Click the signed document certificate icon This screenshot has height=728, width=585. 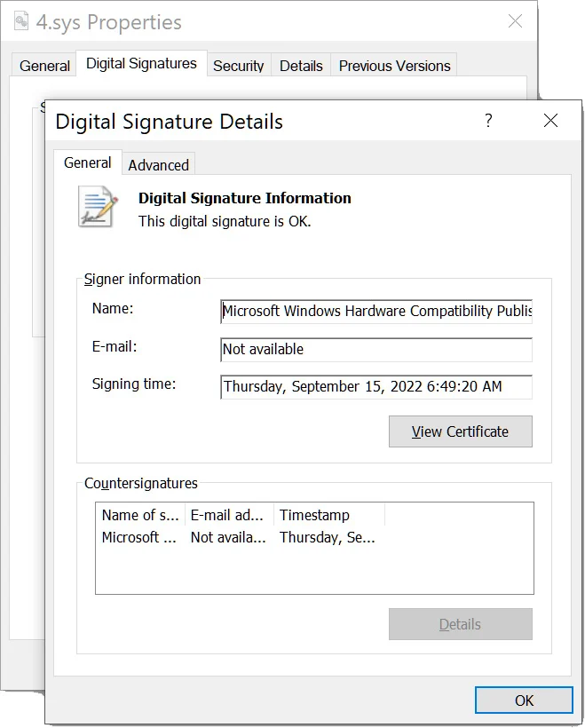[98, 206]
